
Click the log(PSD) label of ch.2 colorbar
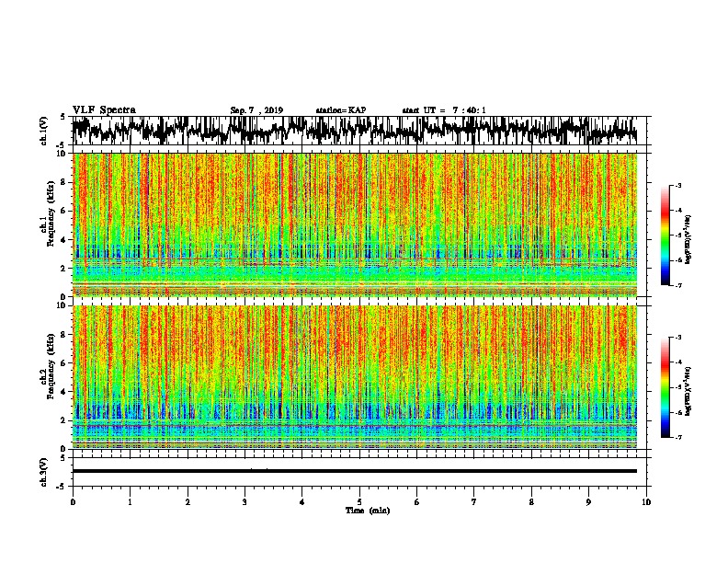coord(688,391)
